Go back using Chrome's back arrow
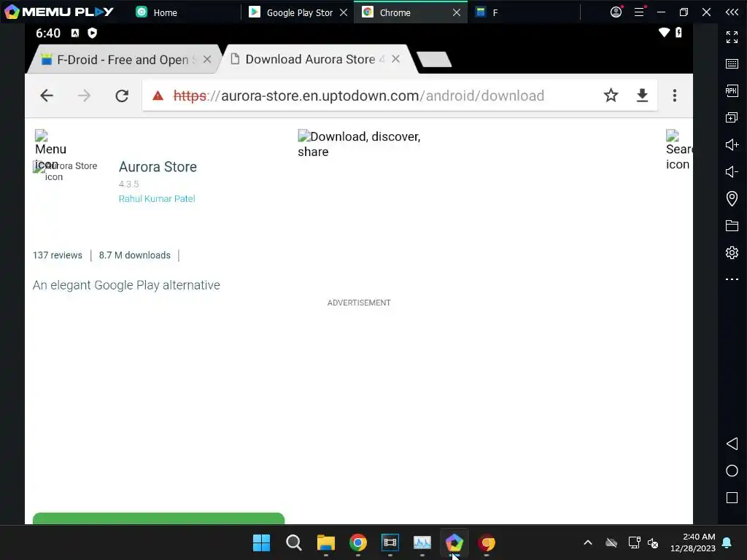Image resolution: width=747 pixels, height=560 pixels. [47, 96]
